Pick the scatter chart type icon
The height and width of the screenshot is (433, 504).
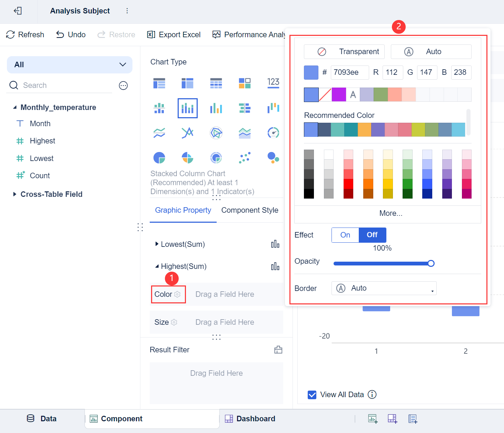(245, 158)
